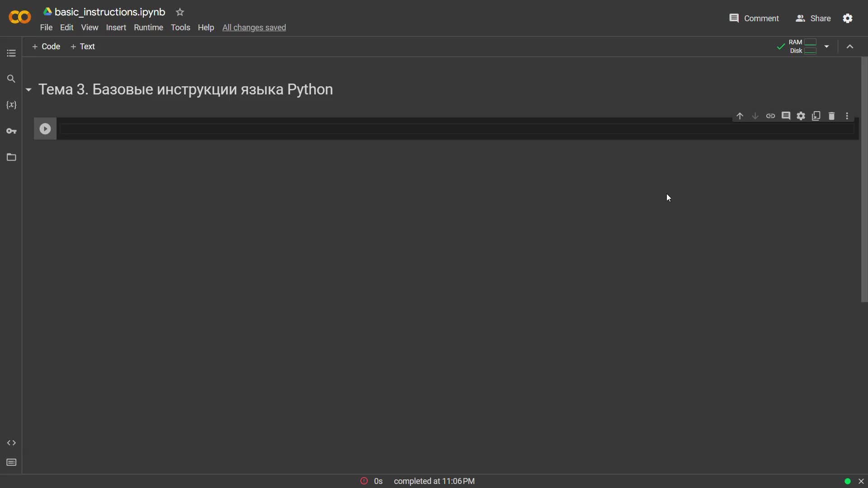
Task: Open the Table of contents sidebar icon
Action: click(x=11, y=53)
